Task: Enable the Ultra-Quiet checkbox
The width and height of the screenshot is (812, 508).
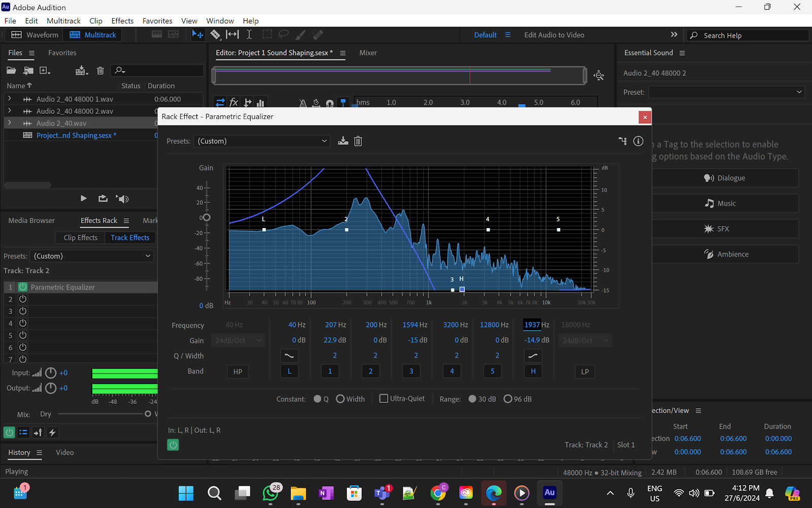Action: 384,399
